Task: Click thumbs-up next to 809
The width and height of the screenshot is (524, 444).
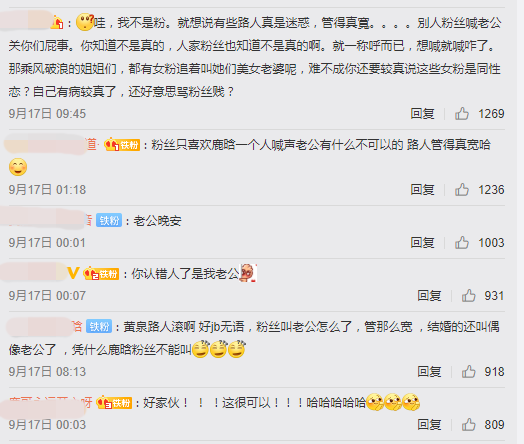Action: click(x=469, y=425)
